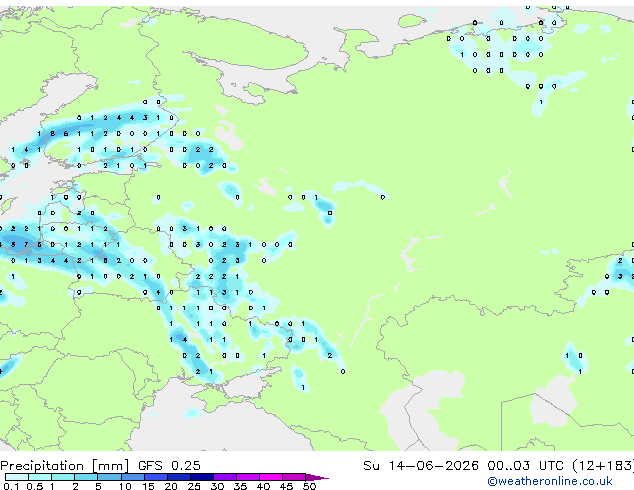Pick the 40 to 45 mm pink swatch

tap(271, 477)
